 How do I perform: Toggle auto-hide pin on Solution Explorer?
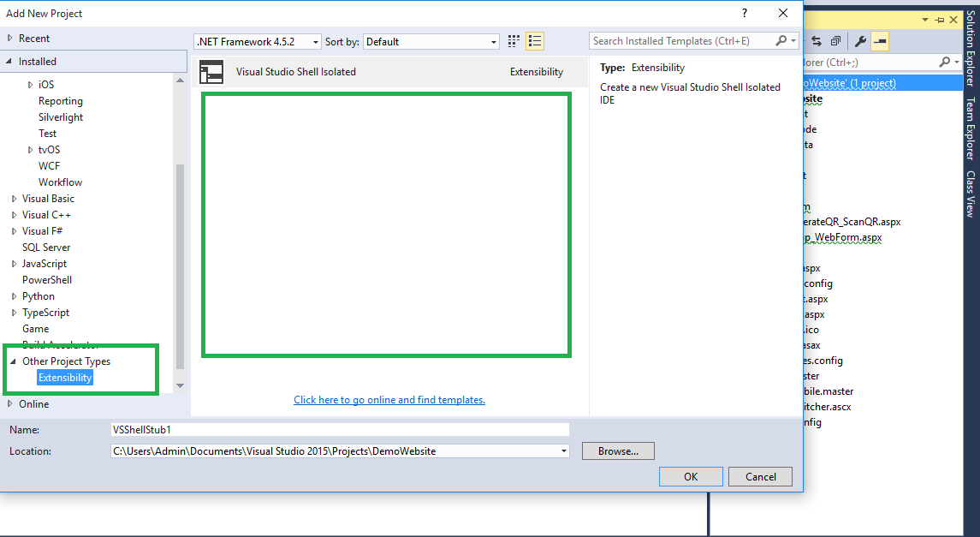pyautogui.click(x=939, y=19)
